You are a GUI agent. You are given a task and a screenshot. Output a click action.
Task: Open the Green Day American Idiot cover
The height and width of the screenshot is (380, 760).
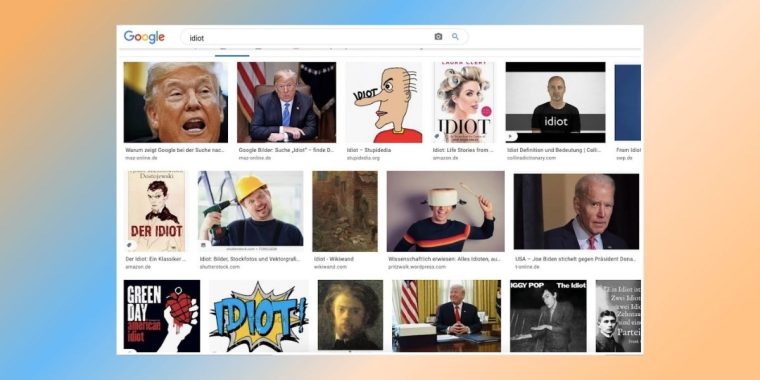click(x=162, y=316)
